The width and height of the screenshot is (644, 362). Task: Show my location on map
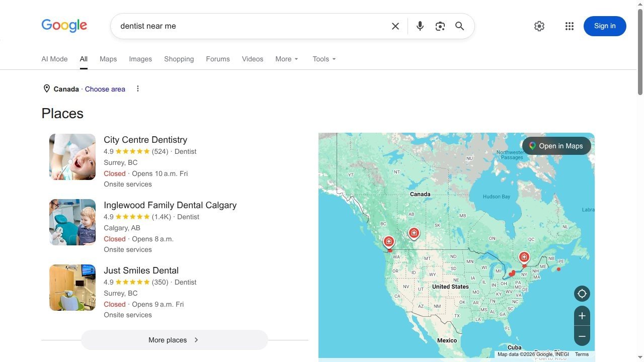point(582,294)
